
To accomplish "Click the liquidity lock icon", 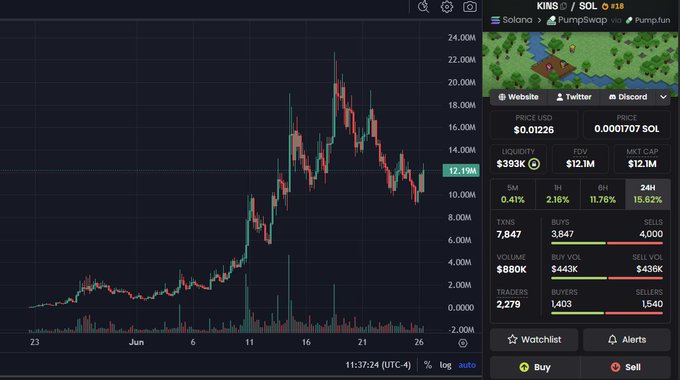I will tap(534, 164).
